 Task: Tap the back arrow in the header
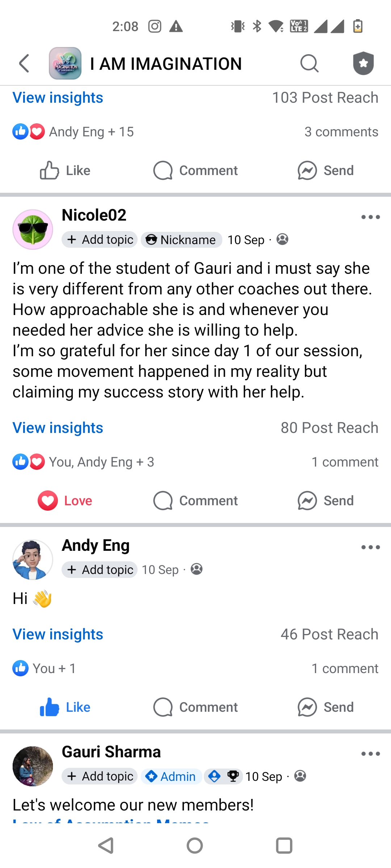[24, 64]
